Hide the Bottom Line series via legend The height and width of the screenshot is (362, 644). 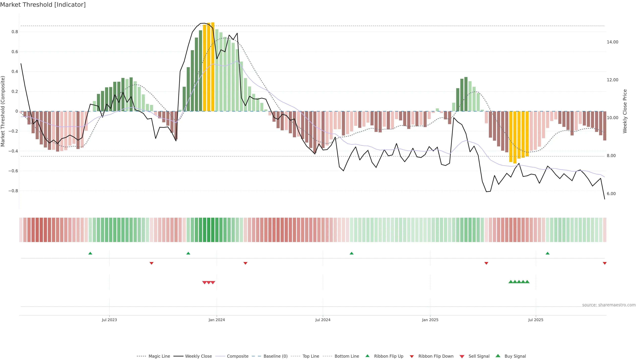pos(346,356)
